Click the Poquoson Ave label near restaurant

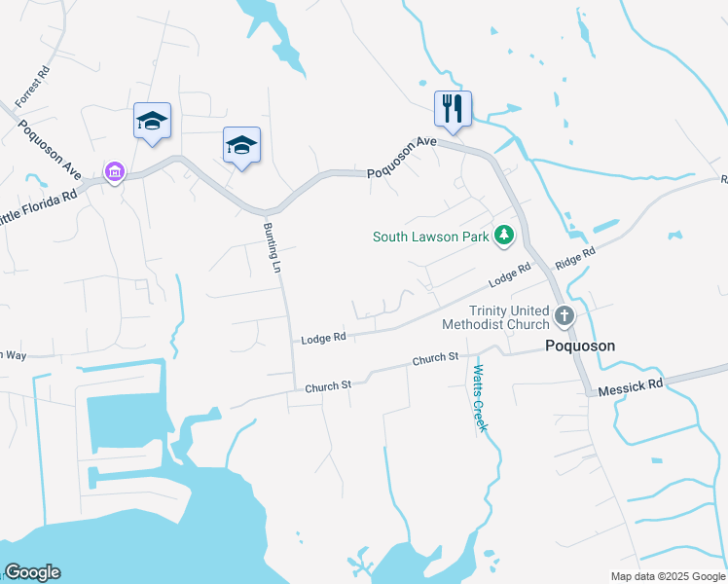click(402, 157)
